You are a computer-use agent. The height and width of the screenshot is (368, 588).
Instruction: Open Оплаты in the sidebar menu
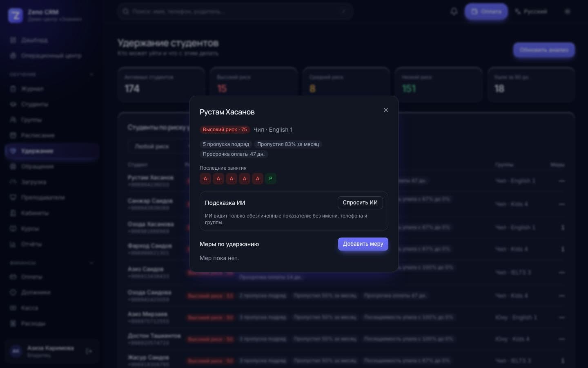point(52,277)
